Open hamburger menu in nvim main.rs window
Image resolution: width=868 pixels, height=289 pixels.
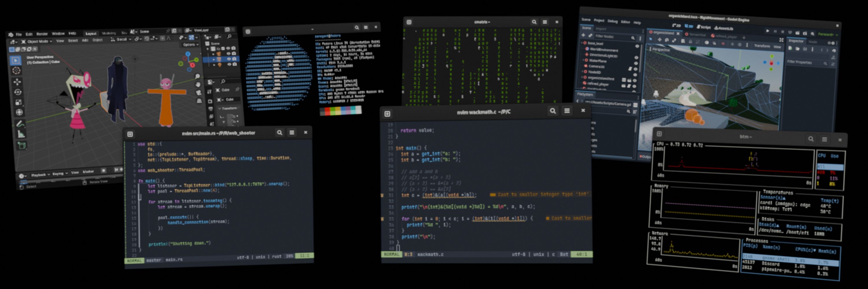tap(292, 133)
